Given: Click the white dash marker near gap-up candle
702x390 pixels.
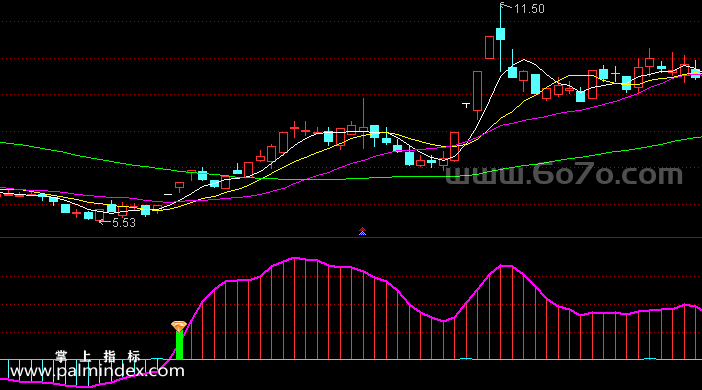Looking at the screenshot, I should pyautogui.click(x=168, y=194).
